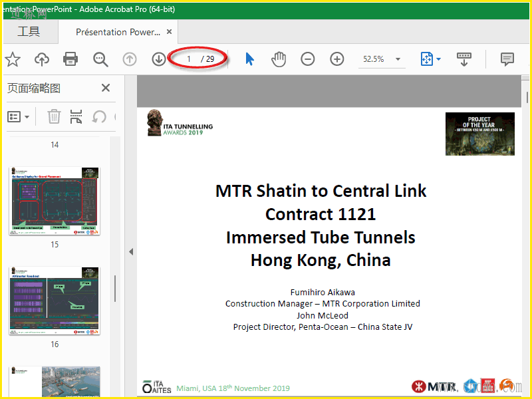
Task: Click 'Construction Manager – MTR Corporation Limited' text
Action: (x=323, y=304)
